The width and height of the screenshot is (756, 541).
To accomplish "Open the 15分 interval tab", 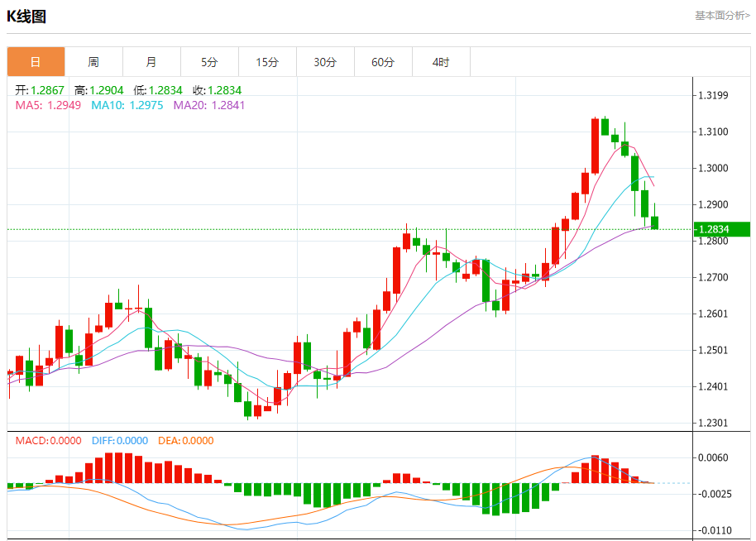I will click(267, 62).
